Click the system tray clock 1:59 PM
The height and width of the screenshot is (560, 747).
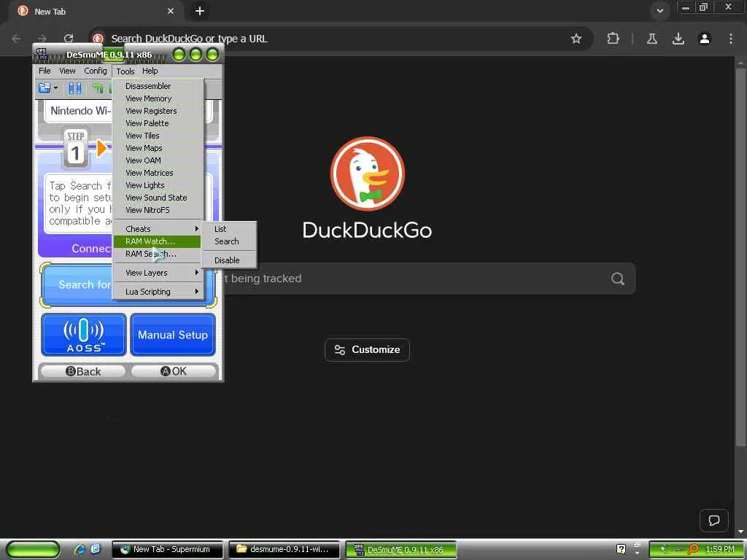pyautogui.click(x=720, y=550)
